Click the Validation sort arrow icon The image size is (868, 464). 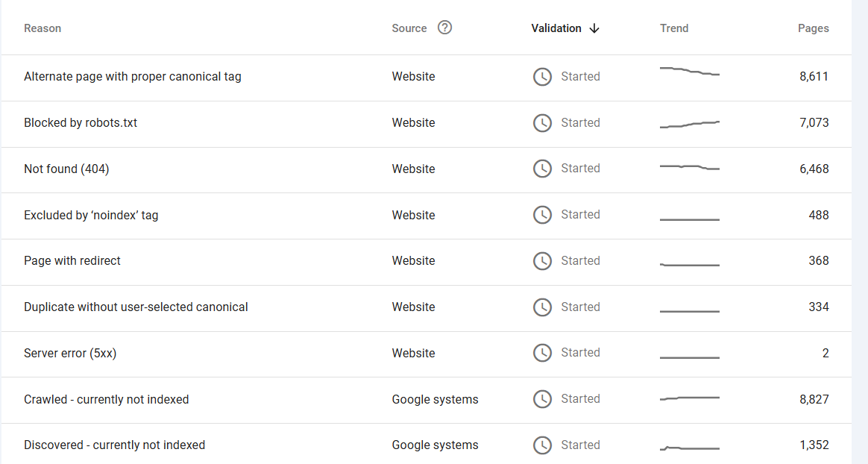click(x=594, y=28)
